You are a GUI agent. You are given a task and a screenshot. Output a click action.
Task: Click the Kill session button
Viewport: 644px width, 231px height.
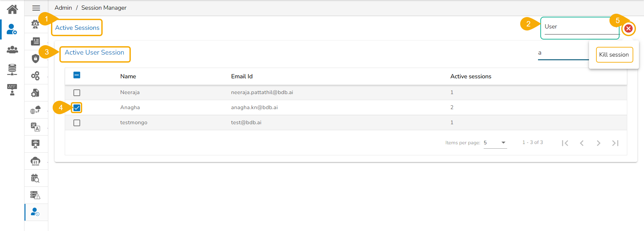(614, 55)
